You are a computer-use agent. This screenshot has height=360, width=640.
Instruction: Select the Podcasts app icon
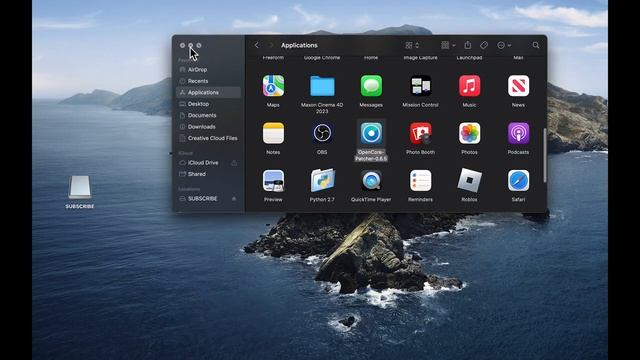[x=518, y=133]
